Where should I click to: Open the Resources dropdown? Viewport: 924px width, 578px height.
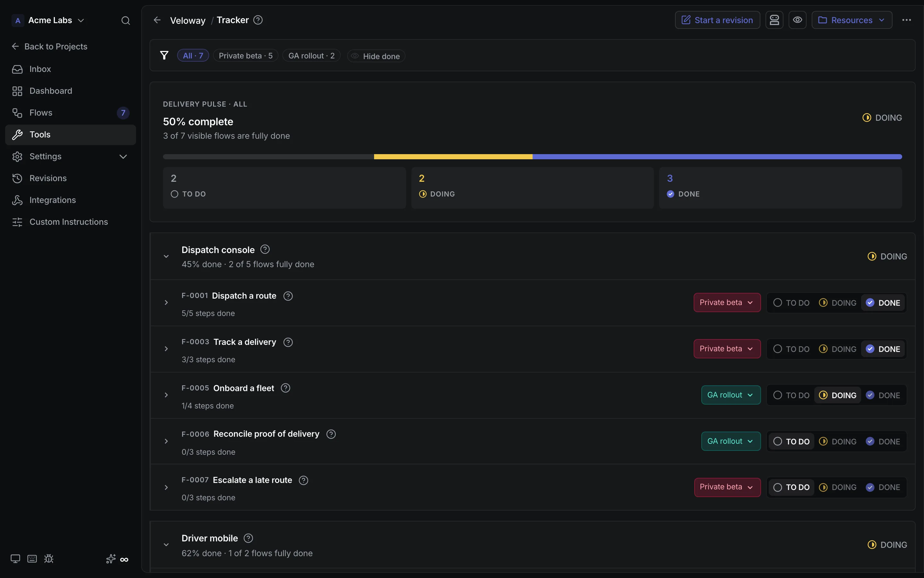[852, 20]
